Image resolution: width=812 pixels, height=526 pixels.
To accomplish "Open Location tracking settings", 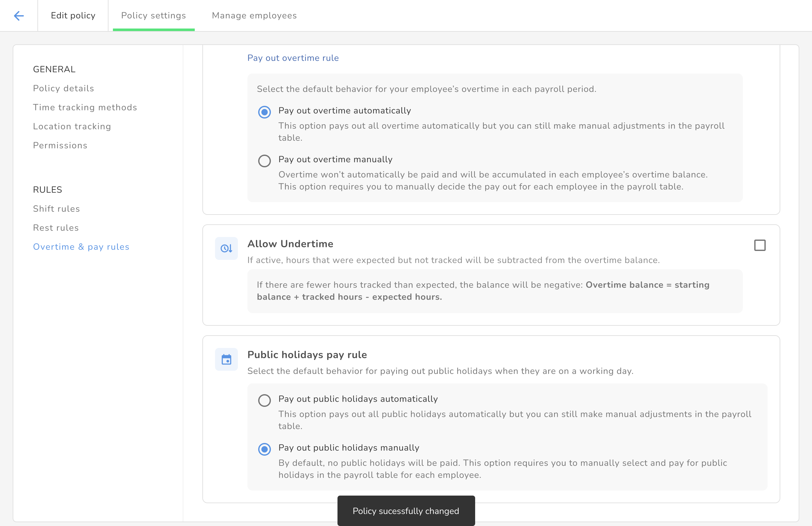I will pos(72,126).
